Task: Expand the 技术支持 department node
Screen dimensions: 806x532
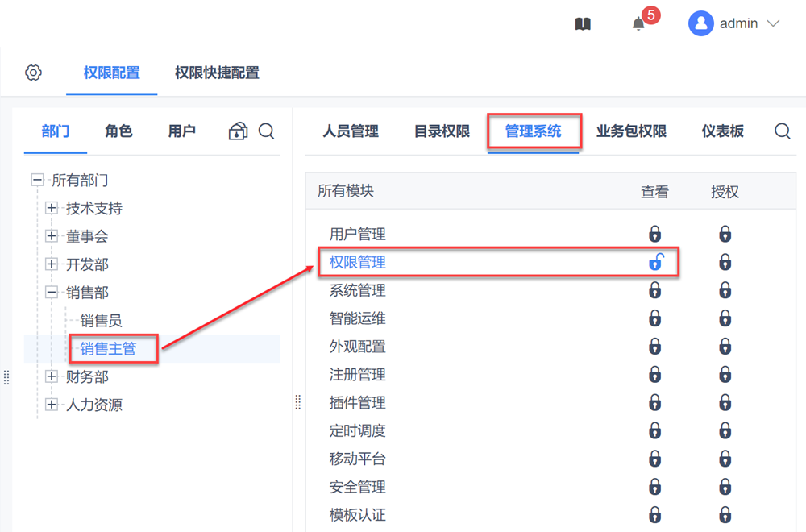Action: 52,209
